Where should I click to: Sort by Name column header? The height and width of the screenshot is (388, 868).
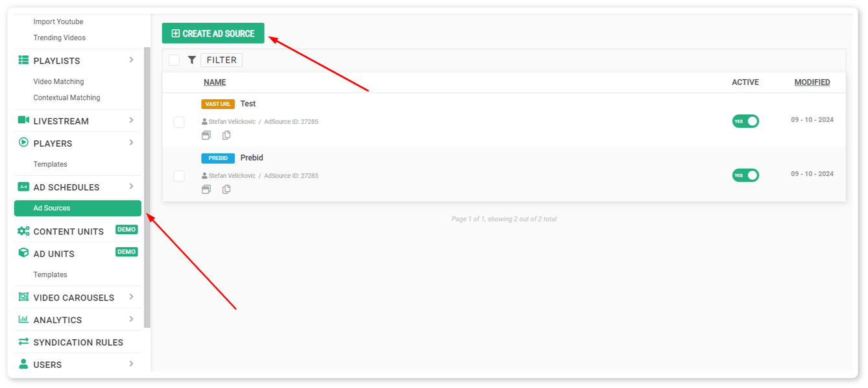tap(215, 82)
